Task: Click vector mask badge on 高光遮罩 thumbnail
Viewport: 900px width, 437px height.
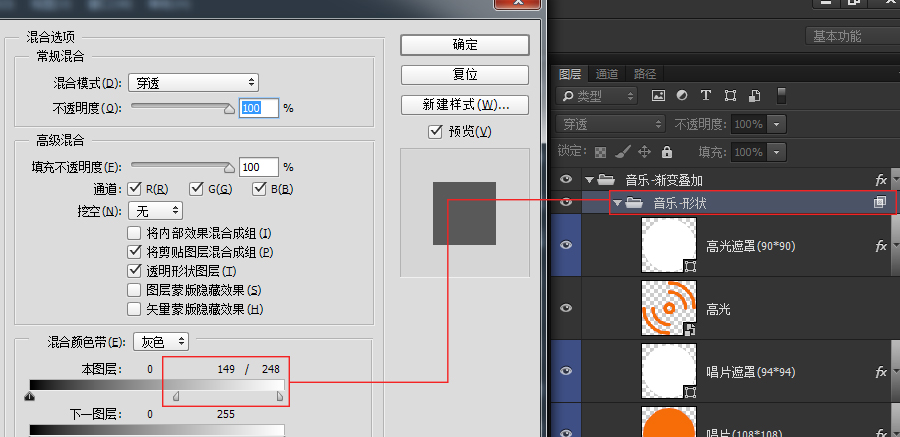Action: coord(690,266)
